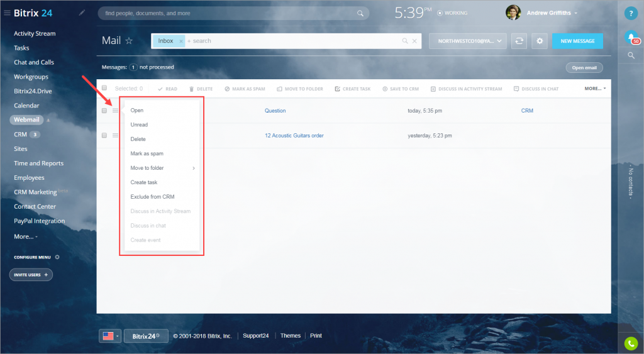This screenshot has width=644, height=354.
Task: Open Contact Center in left menu
Action: (35, 207)
